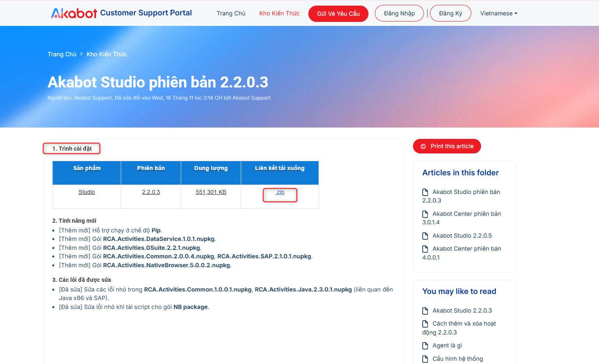Screen dimensions: 599x364
Task: Click document icon beside Akabot Studio 2.2.0.5
Action: pos(425,236)
